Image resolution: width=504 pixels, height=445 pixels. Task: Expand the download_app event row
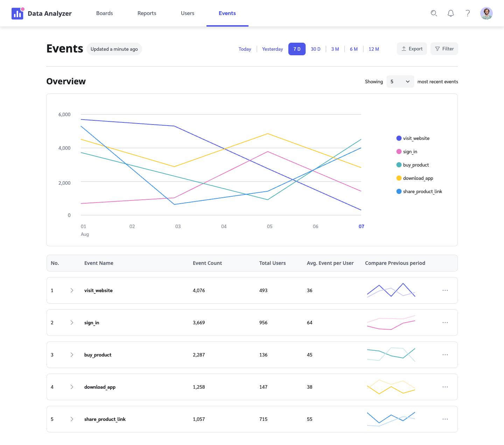tap(72, 387)
